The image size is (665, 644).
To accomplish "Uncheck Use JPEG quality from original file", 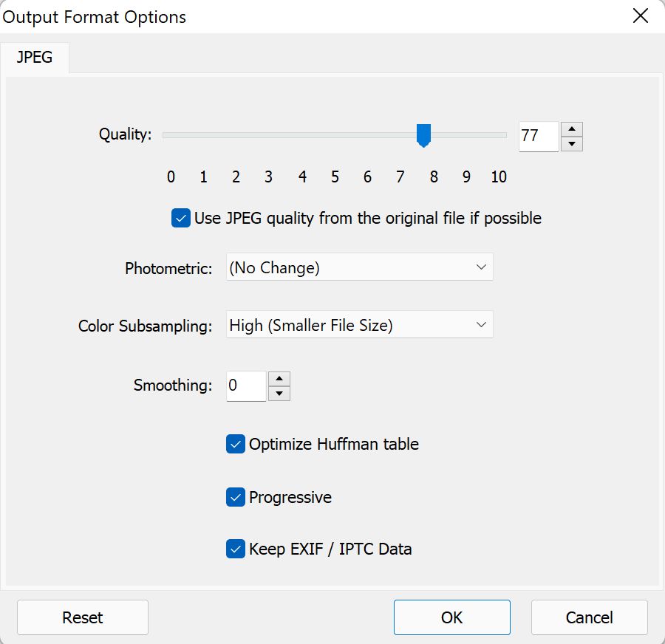I will 181,219.
